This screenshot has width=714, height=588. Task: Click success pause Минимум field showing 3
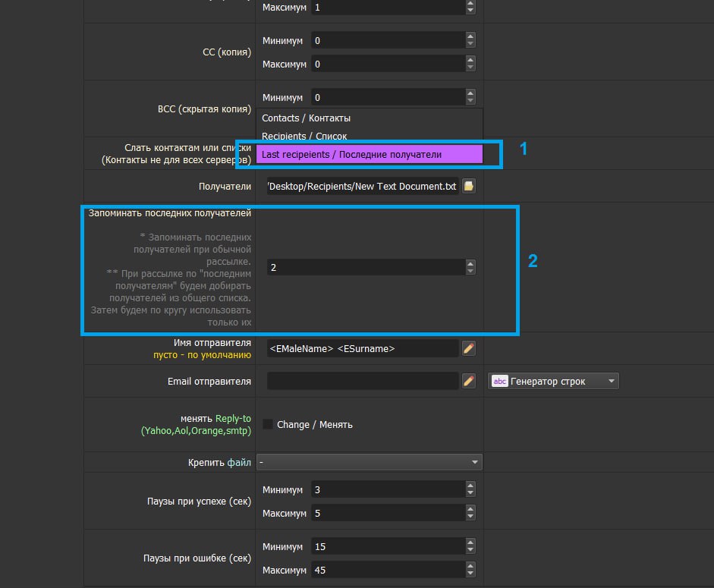tap(388, 489)
